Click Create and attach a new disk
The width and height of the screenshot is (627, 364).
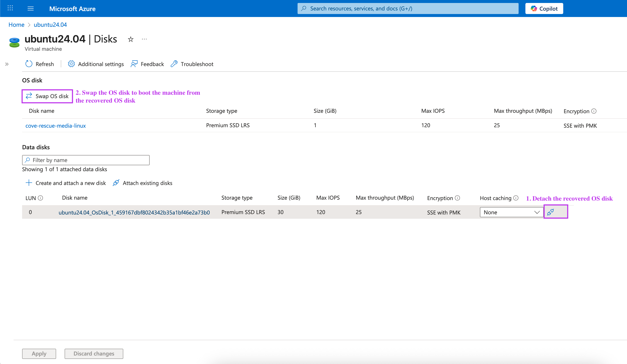(66, 183)
